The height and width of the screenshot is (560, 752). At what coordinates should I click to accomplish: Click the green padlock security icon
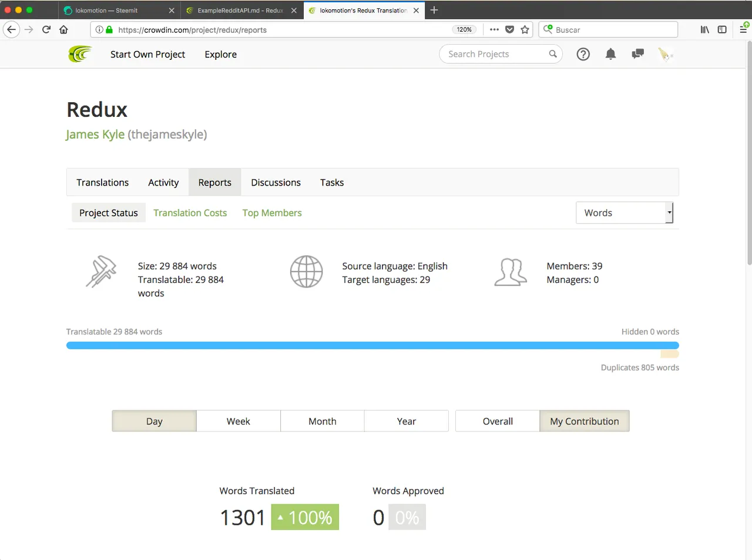tap(109, 29)
